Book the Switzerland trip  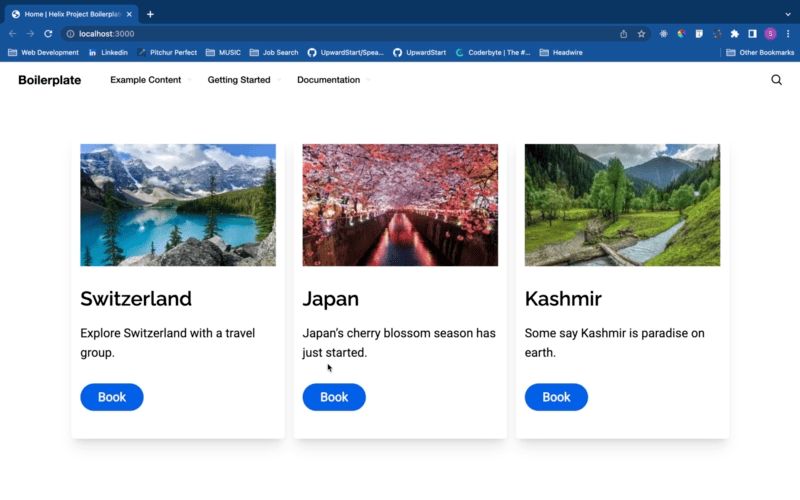[x=112, y=397]
